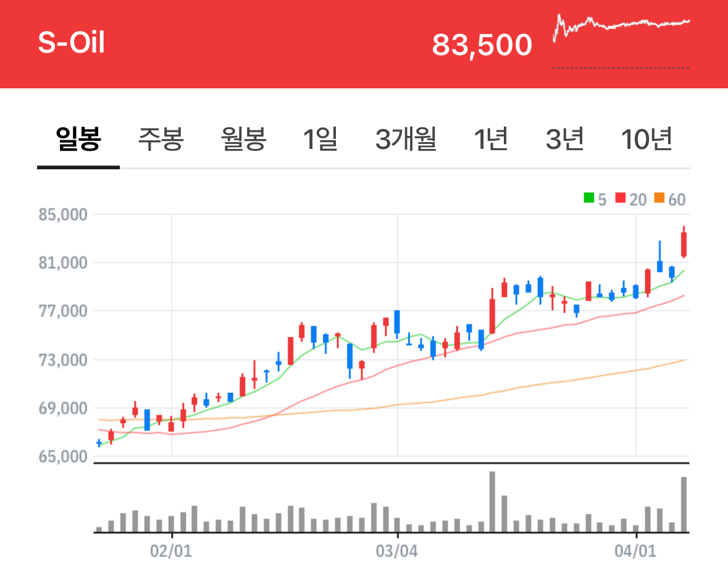Click the red 20-day moving average swatch

pyautogui.click(x=621, y=198)
